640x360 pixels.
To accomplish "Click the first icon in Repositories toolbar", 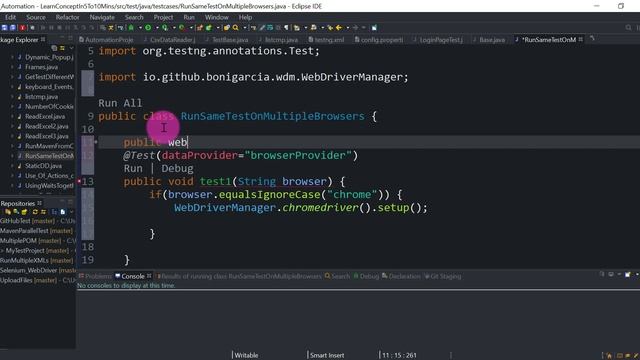I will 8,212.
